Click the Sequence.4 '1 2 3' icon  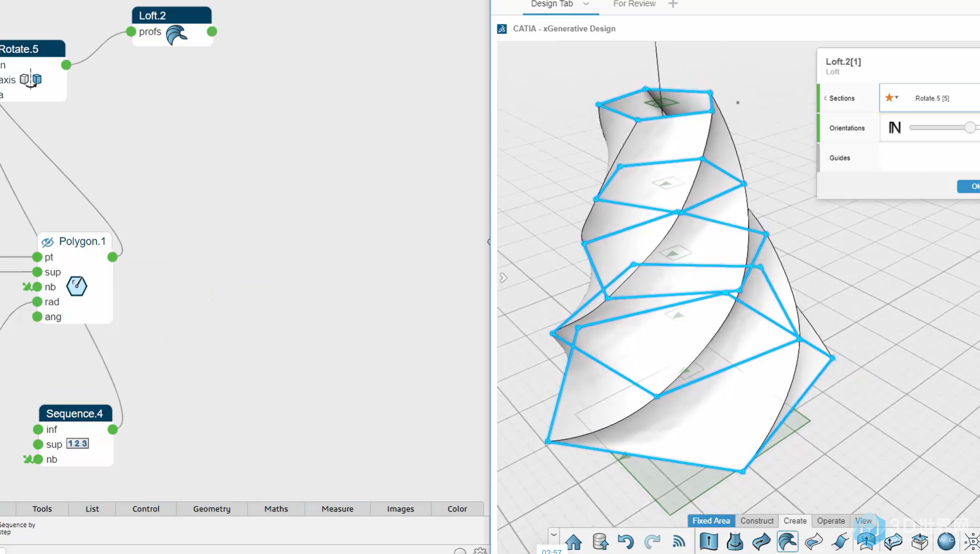[x=77, y=444]
